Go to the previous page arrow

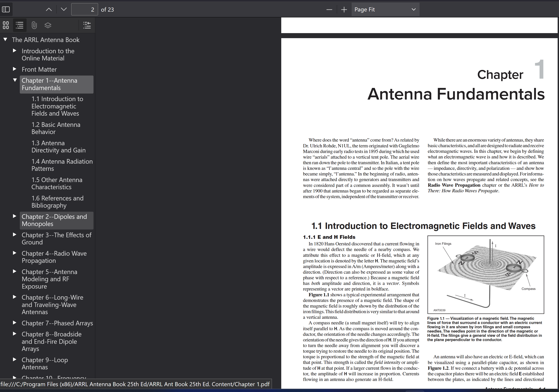[x=49, y=9]
